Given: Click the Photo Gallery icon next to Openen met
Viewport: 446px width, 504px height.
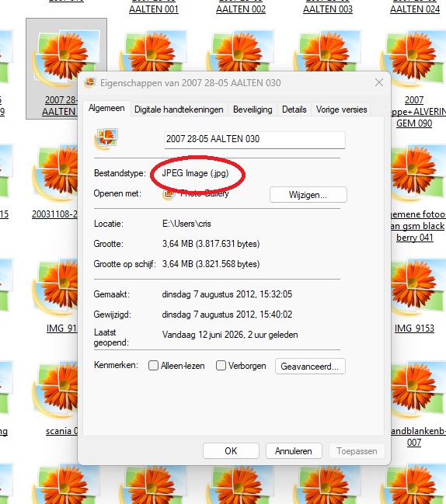Looking at the screenshot, I should pyautogui.click(x=169, y=194).
